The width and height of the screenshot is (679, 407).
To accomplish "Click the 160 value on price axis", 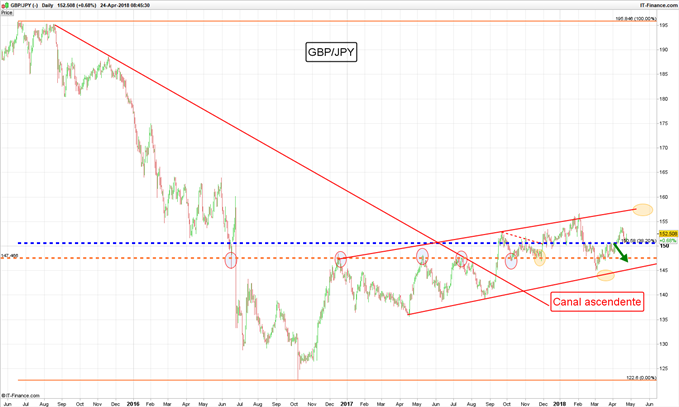I will 663,197.
